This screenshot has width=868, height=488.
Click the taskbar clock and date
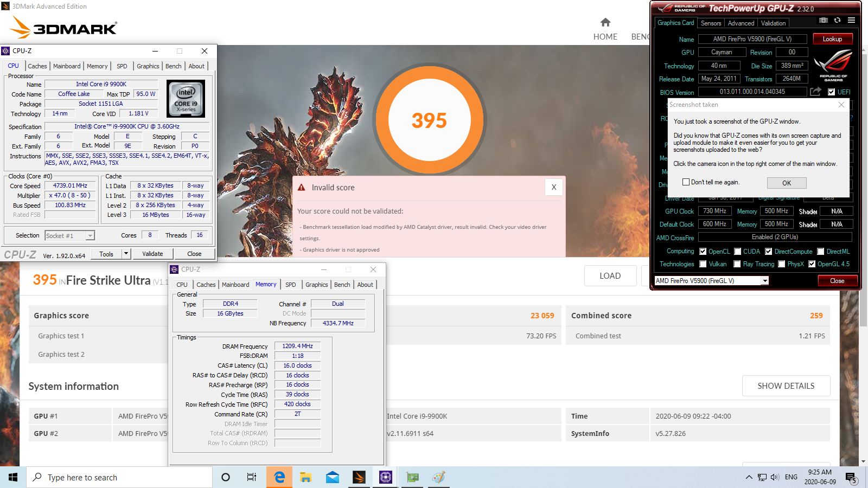click(820, 477)
